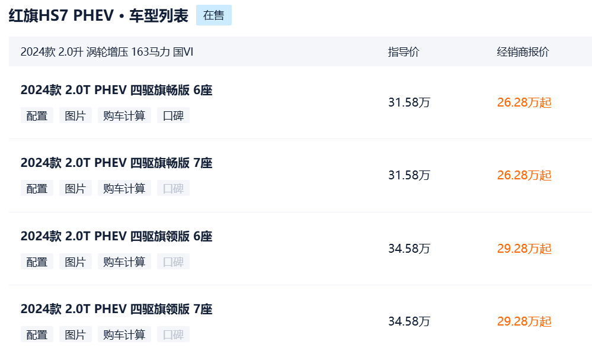
Task: Click dealer price 26.28万起 for 旗畅版 6座
Action: tap(524, 102)
